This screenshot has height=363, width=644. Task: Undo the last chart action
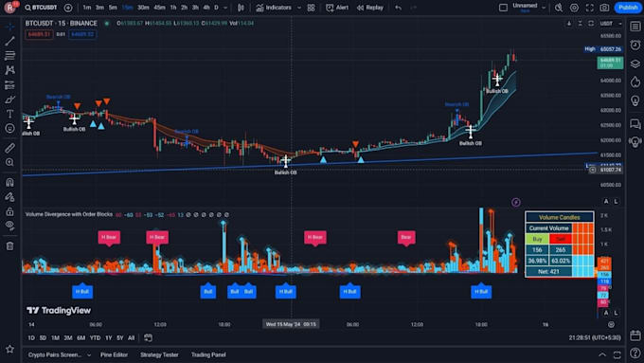[398, 8]
